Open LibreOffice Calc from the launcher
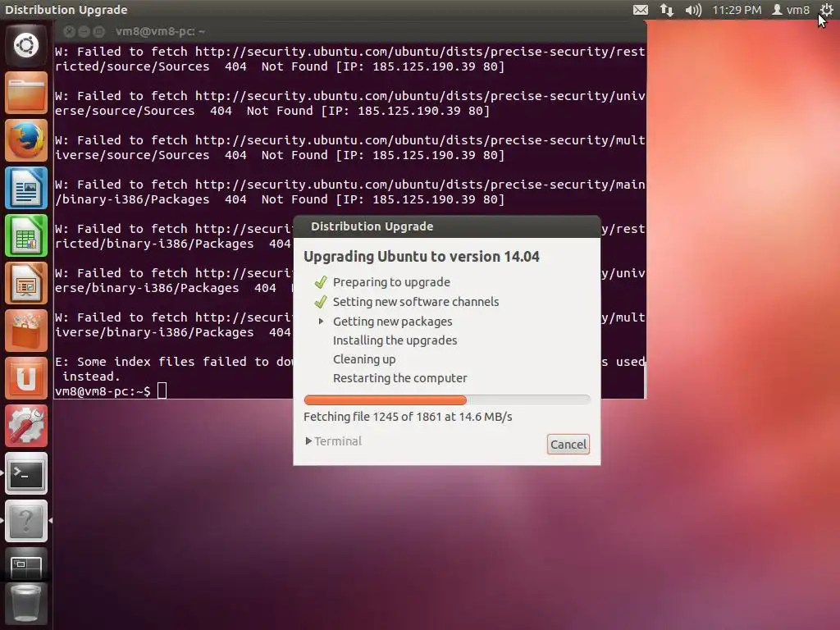Viewport: 840px width, 630px height. coord(25,235)
